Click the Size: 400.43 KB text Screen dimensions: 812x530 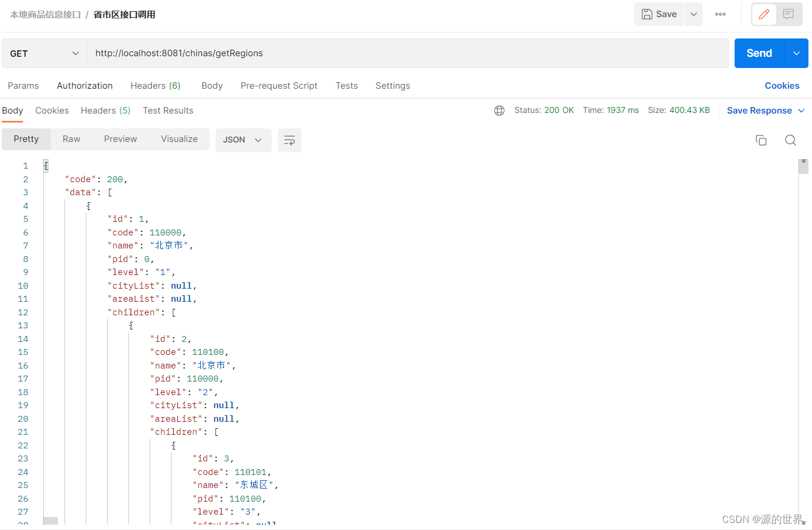679,111
